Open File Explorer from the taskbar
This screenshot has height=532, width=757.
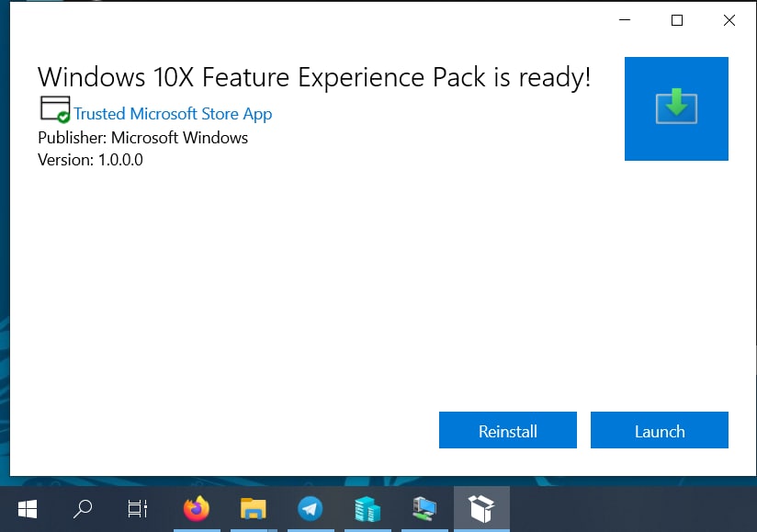click(253, 509)
